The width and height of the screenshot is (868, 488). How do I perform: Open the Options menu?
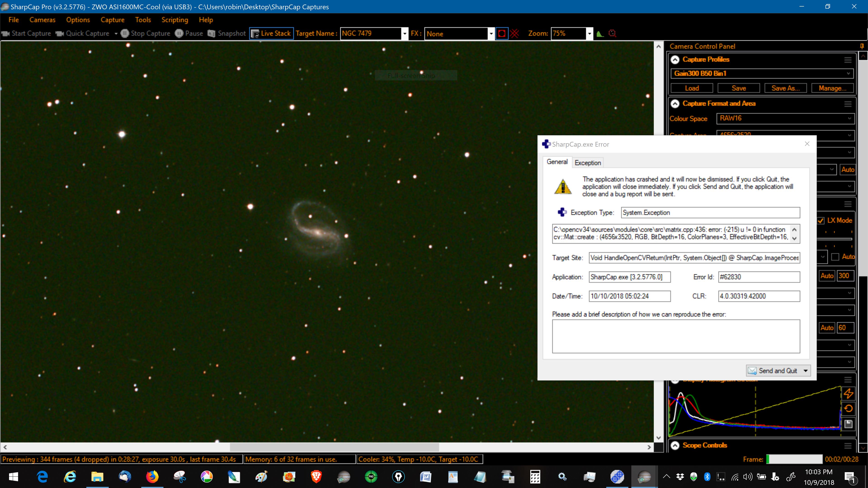click(x=78, y=20)
